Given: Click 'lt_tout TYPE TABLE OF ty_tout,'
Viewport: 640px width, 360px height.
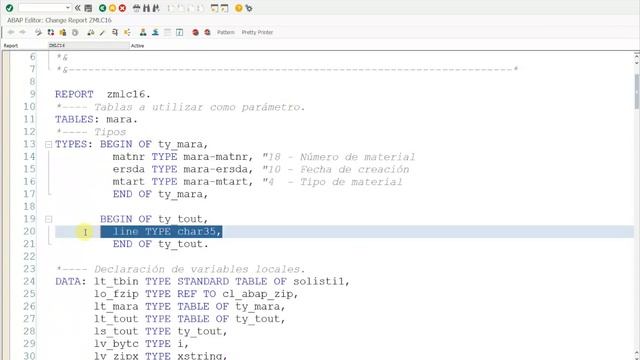Looking at the screenshot, I should pos(189,319).
